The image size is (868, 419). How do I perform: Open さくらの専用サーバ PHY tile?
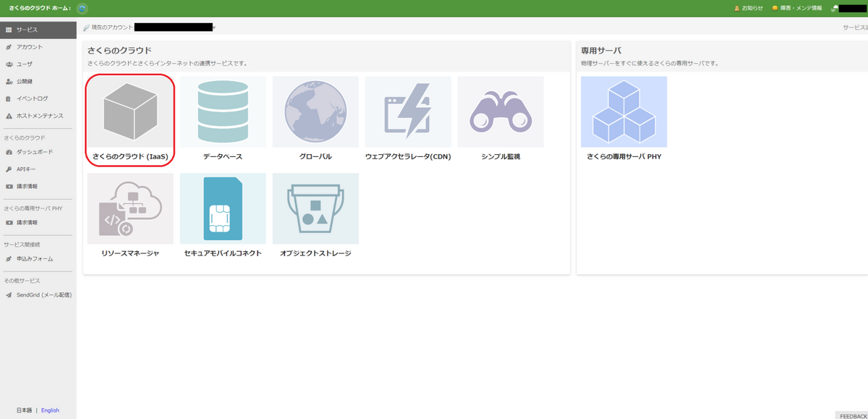[624, 119]
